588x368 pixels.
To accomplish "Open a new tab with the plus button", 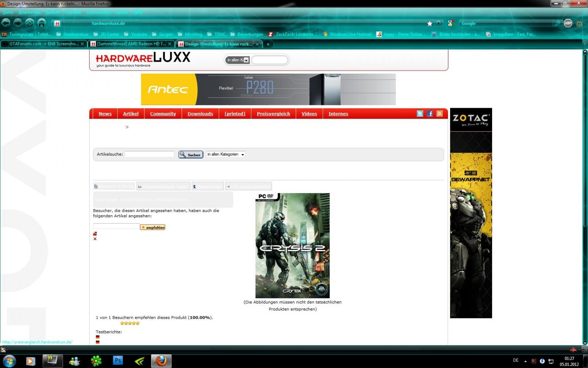I will (x=268, y=44).
